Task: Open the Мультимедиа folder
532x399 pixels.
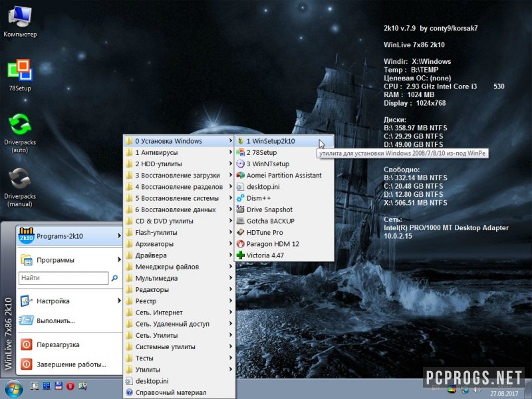Action: click(179, 278)
